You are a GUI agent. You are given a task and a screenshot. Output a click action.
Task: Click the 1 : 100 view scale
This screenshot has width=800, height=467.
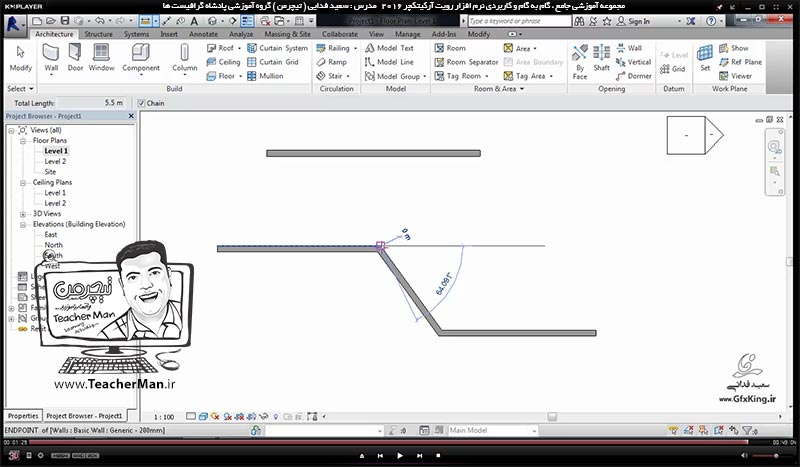click(x=164, y=417)
